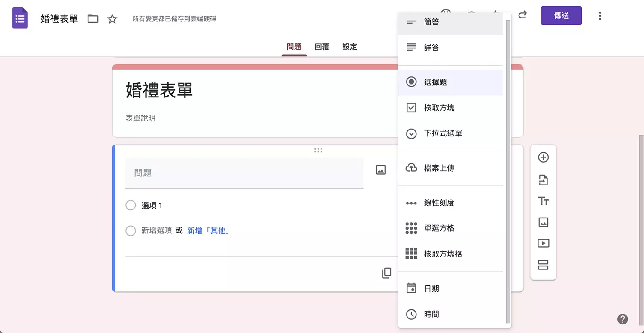Duplicate the question with copy icon
The image size is (644, 333).
[387, 273]
